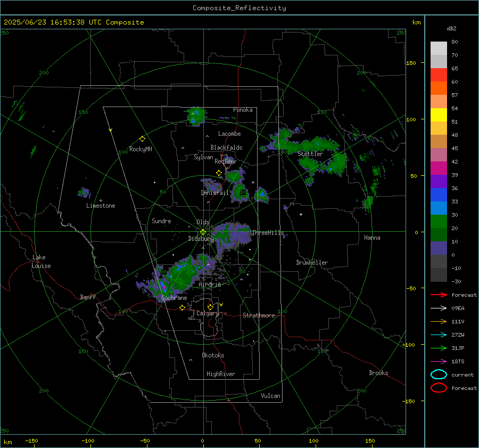
Task: Click the Blackfalds city label
Action: coord(226,148)
